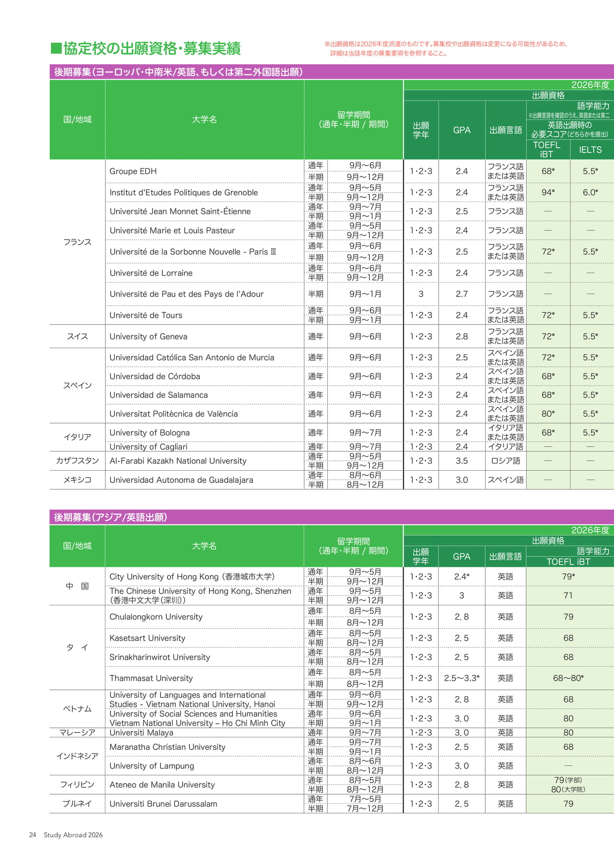The width and height of the screenshot is (614, 868).
Task: Click the 7月〜5月 period for Brunei
Action: 365,799
